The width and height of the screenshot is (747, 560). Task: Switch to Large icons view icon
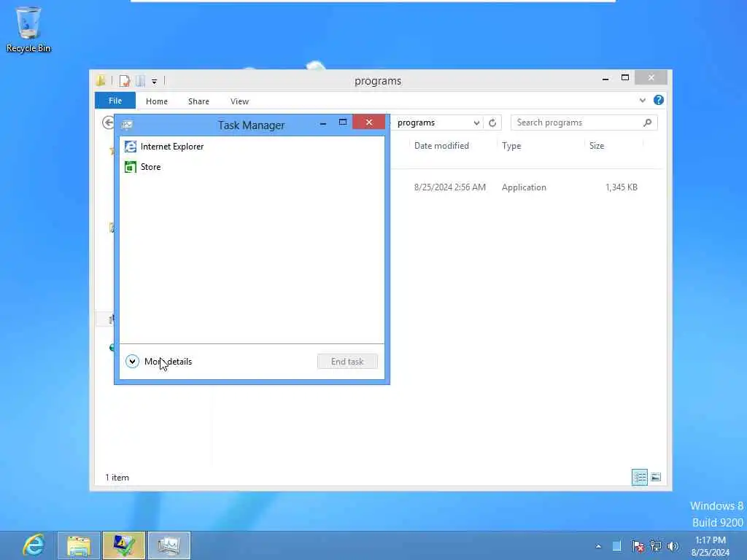coord(656,477)
